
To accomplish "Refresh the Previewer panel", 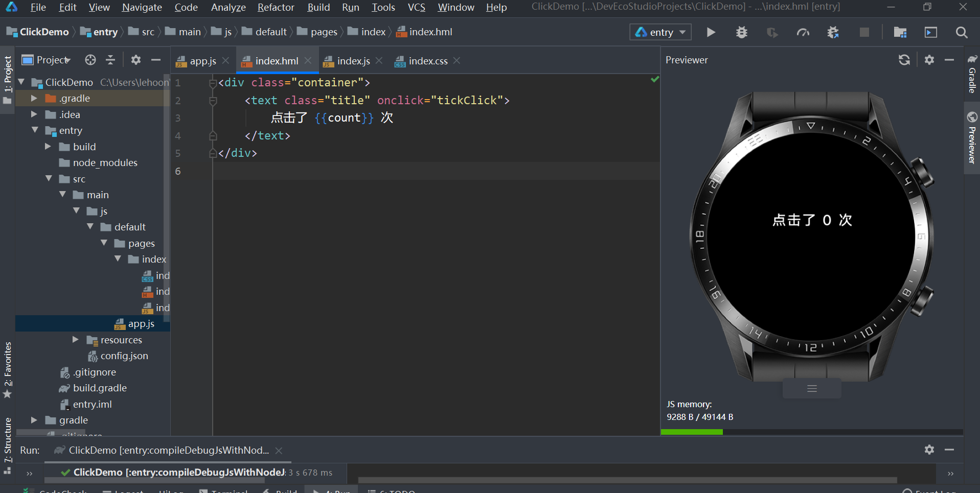I will (x=904, y=60).
